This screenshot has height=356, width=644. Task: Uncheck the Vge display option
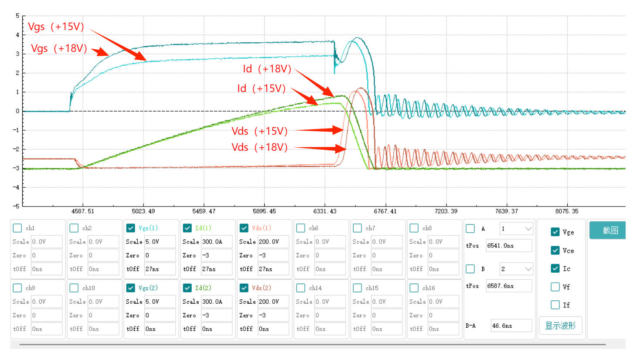click(x=555, y=232)
